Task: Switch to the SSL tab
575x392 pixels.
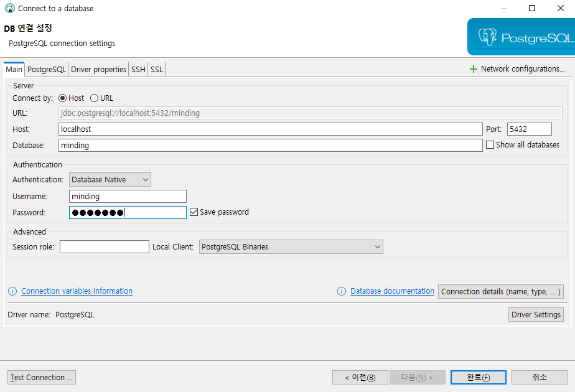Action: [157, 69]
